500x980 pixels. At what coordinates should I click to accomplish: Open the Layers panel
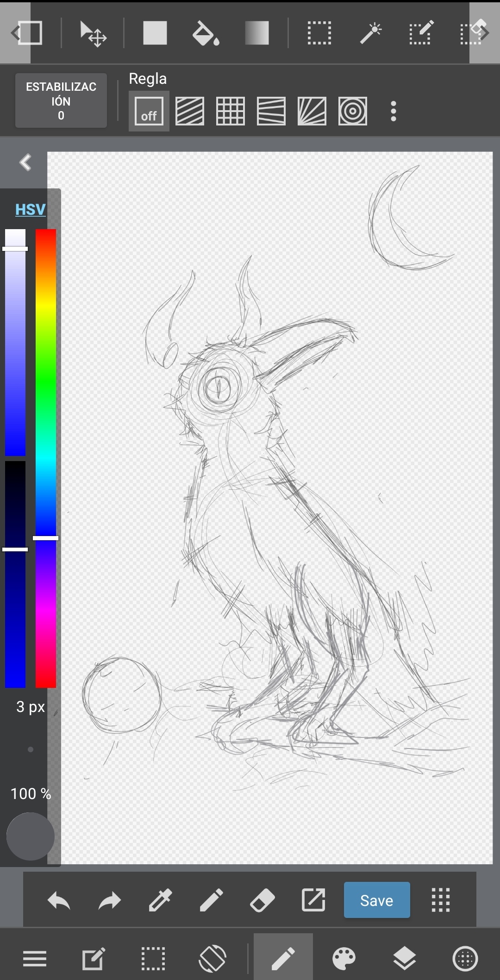tap(405, 959)
